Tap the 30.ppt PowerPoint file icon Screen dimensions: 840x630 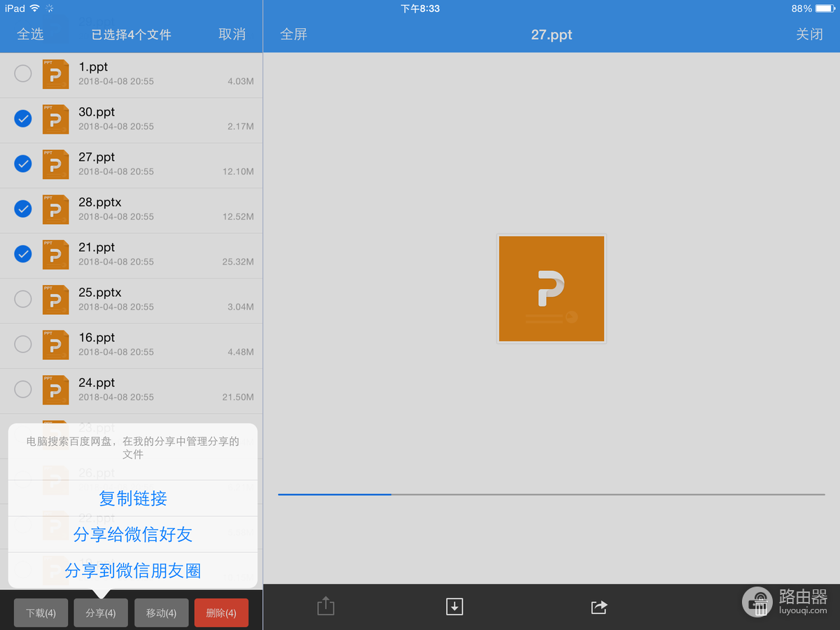pos(55,119)
